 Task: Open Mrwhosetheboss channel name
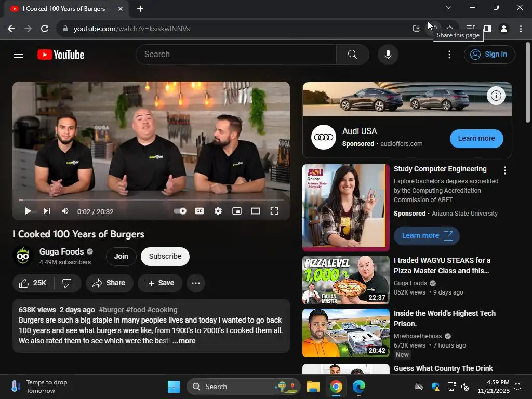[x=418, y=336]
